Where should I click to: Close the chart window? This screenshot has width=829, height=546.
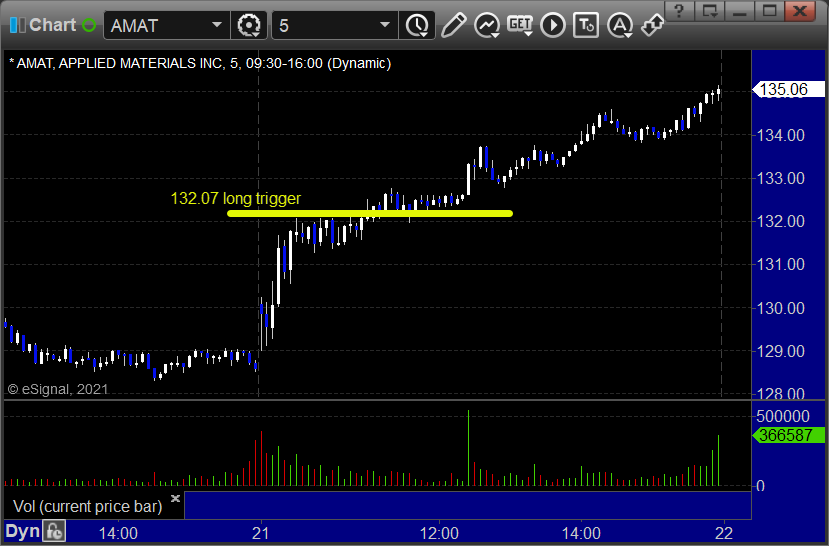click(x=800, y=11)
